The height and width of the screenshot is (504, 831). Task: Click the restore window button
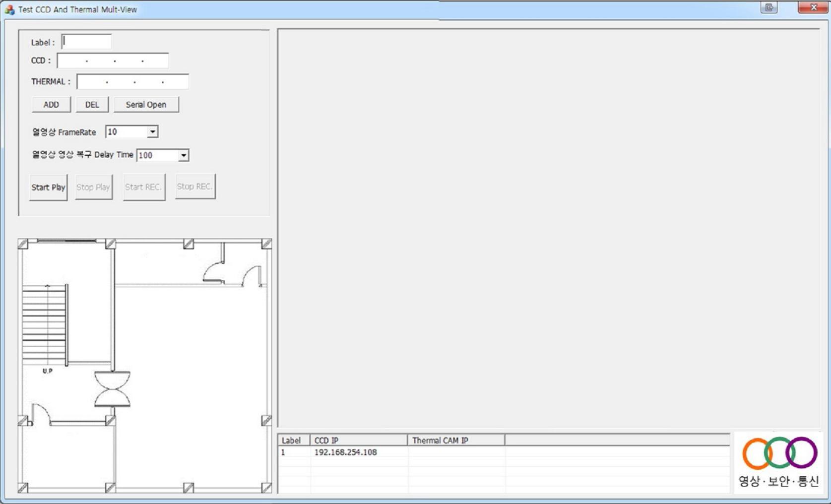pos(769,7)
